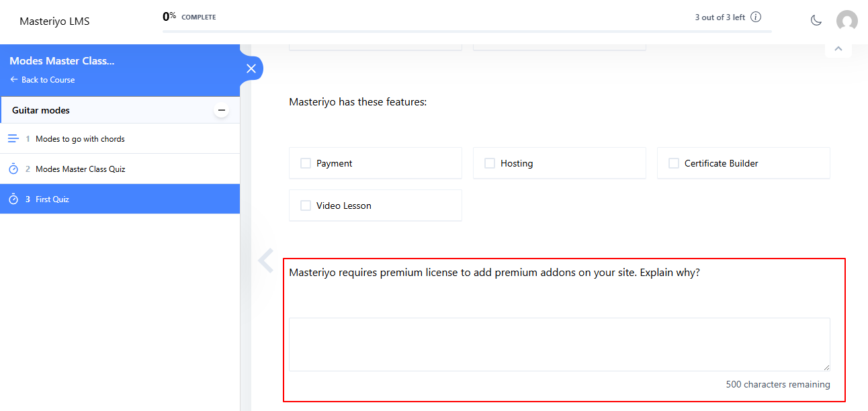The height and width of the screenshot is (411, 868).
Task: Open Modes to go with chords lesson
Action: coord(120,138)
